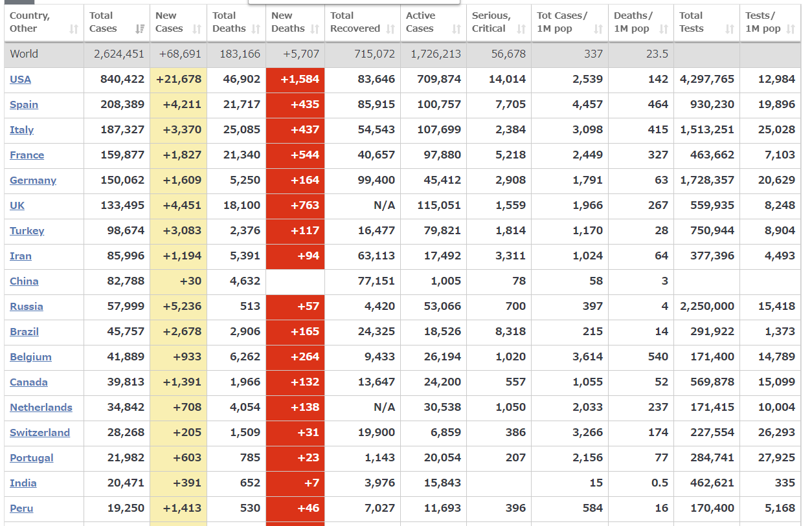Open the Italy country link
The width and height of the screenshot is (812, 526).
pos(21,129)
